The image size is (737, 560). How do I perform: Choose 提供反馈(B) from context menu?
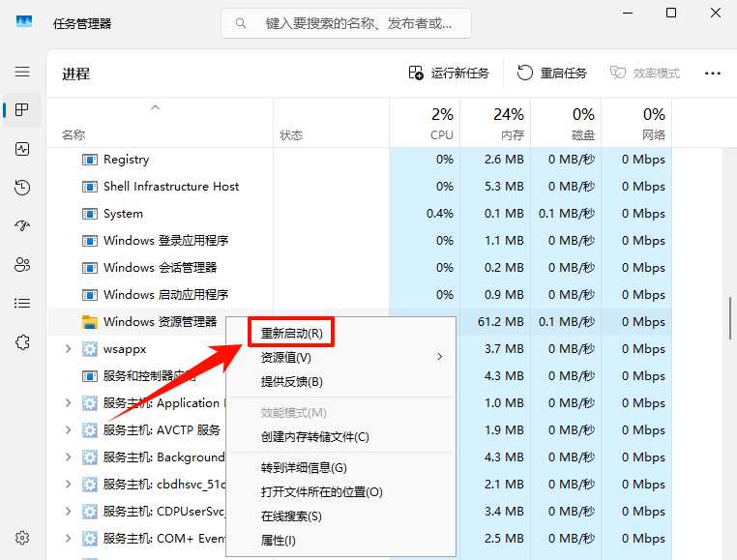click(340, 381)
